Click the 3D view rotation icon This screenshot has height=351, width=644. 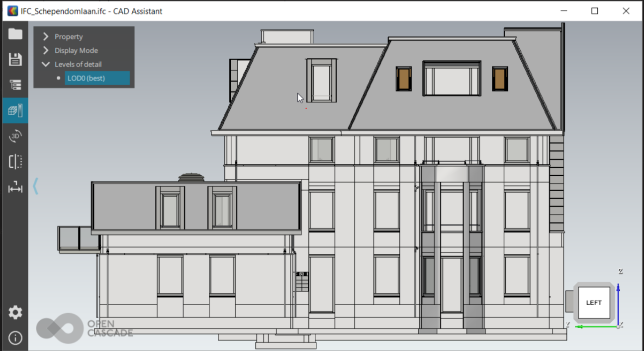[15, 136]
